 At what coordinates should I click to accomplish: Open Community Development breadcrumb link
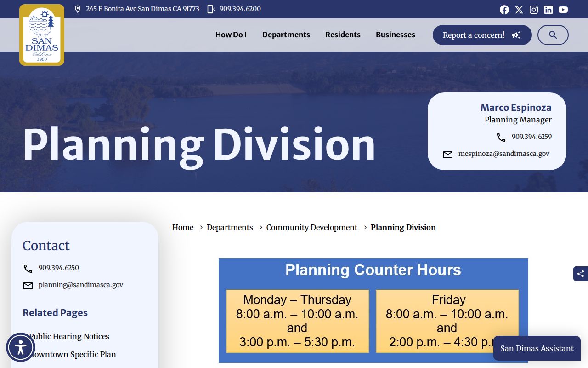coord(312,227)
